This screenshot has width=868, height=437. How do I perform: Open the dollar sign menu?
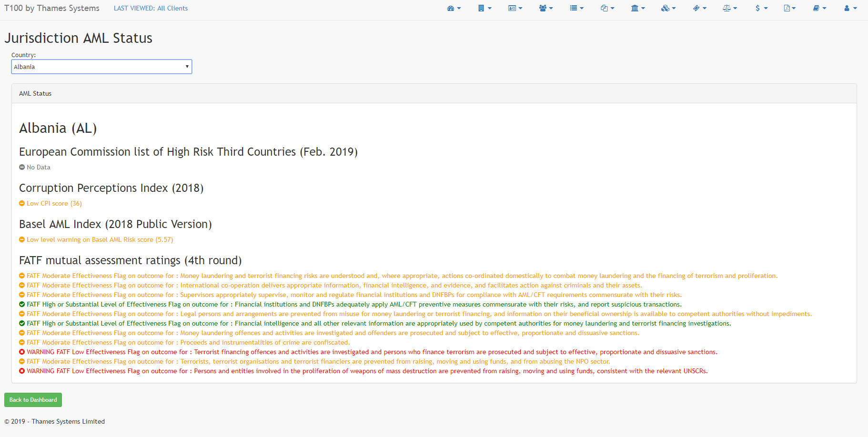[x=761, y=8]
